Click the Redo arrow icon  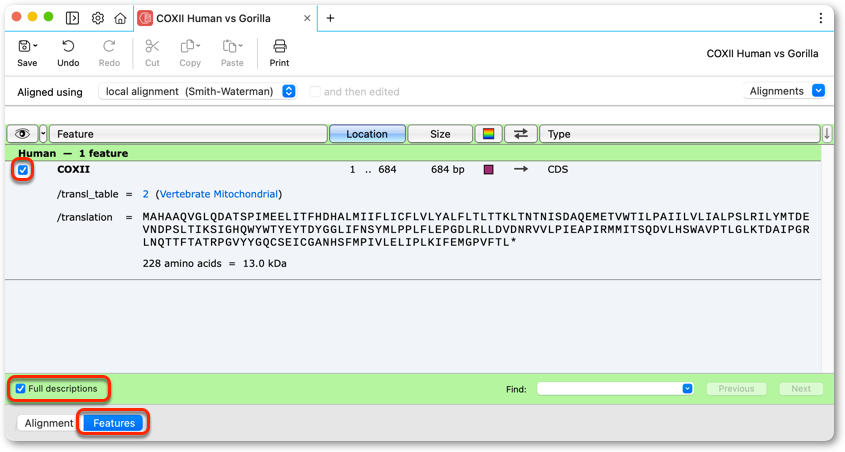pyautogui.click(x=109, y=46)
